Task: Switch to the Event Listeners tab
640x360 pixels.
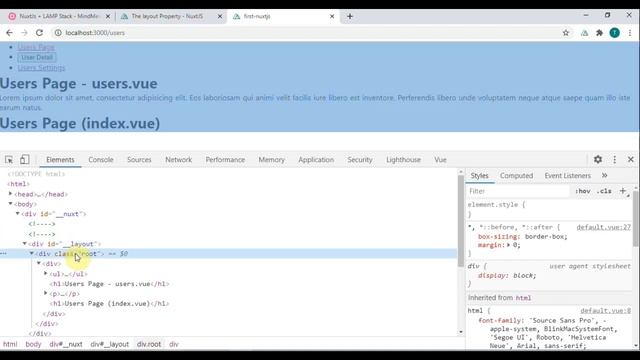Action: (567, 176)
